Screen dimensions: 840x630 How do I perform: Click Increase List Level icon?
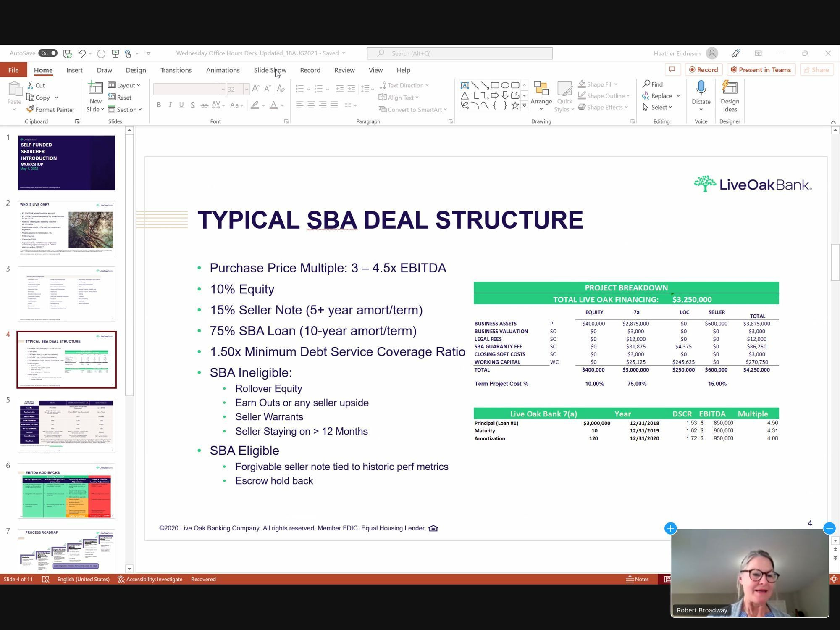tap(351, 89)
